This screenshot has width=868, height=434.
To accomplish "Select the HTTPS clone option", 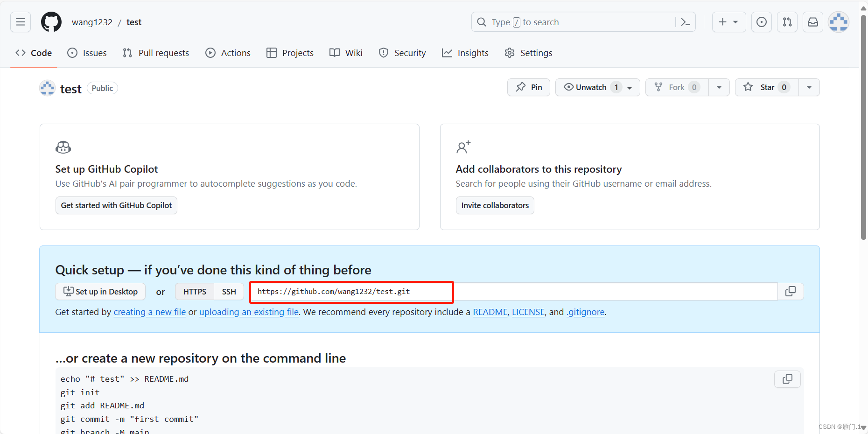I will coord(195,292).
